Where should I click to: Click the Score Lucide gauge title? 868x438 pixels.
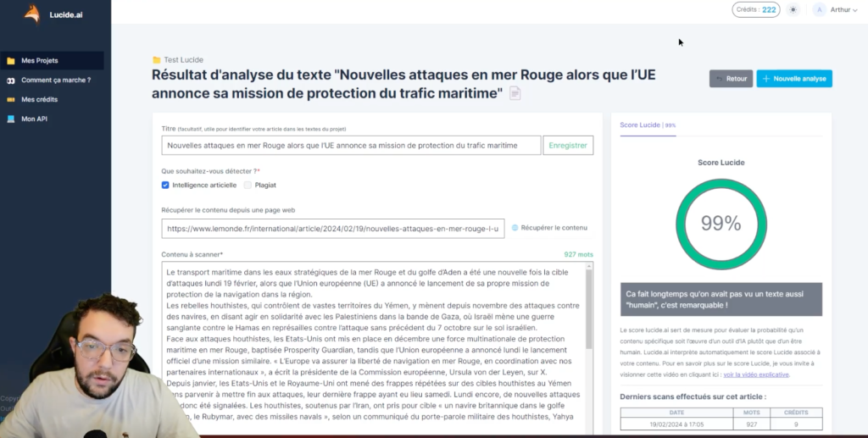click(721, 163)
